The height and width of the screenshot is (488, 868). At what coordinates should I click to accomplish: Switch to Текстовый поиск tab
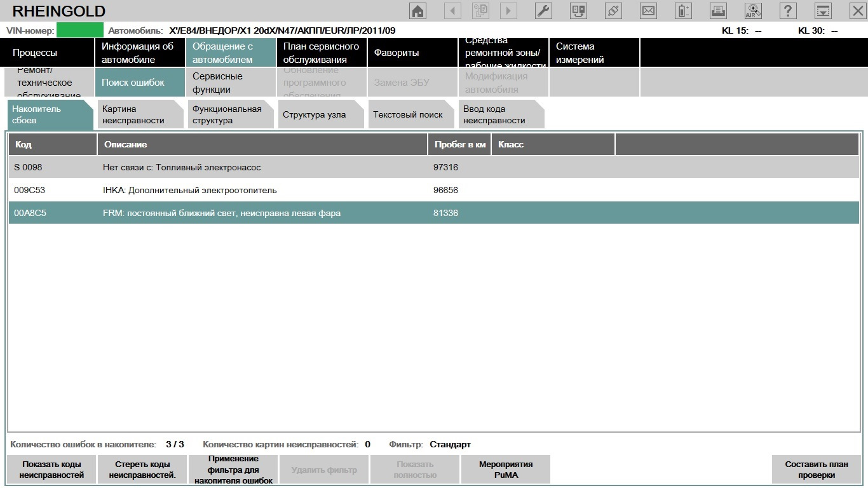(411, 114)
